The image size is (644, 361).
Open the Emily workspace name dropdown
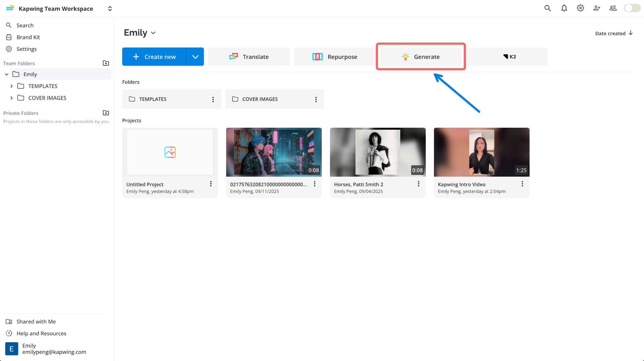pyautogui.click(x=153, y=33)
